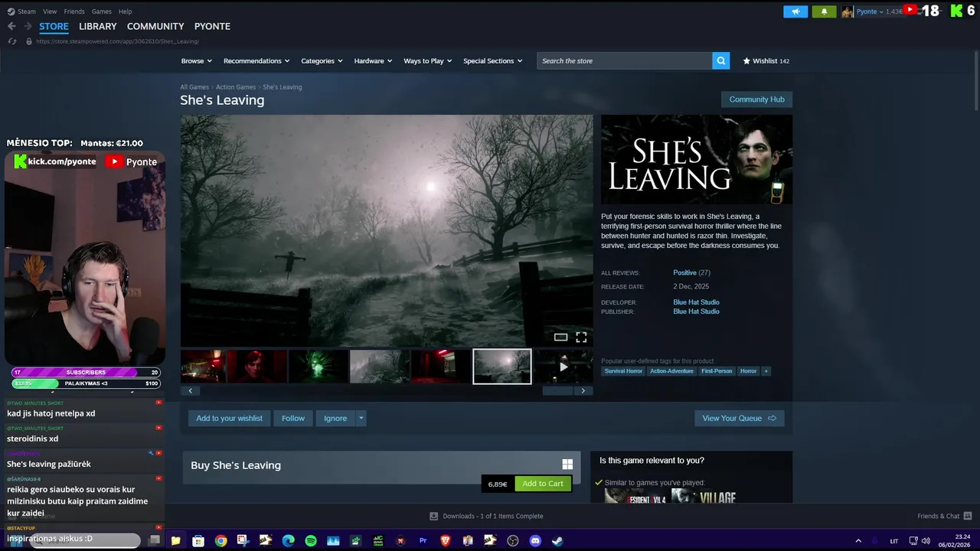Expand the Browse dropdown
The width and height of the screenshot is (980, 551).
click(197, 60)
